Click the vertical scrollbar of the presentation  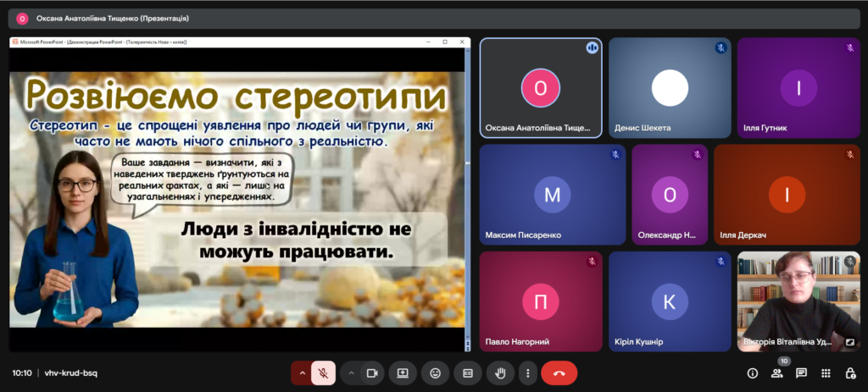coord(466,195)
